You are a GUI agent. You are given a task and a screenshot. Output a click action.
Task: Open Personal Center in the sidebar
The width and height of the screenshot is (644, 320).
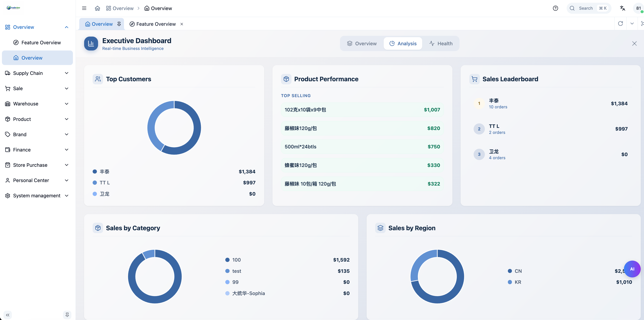(x=31, y=180)
